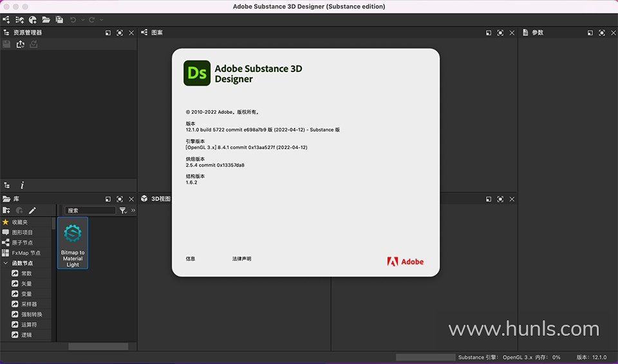Float the 资源管理器 panel
Screen dimensions: 618x364
tap(108, 33)
